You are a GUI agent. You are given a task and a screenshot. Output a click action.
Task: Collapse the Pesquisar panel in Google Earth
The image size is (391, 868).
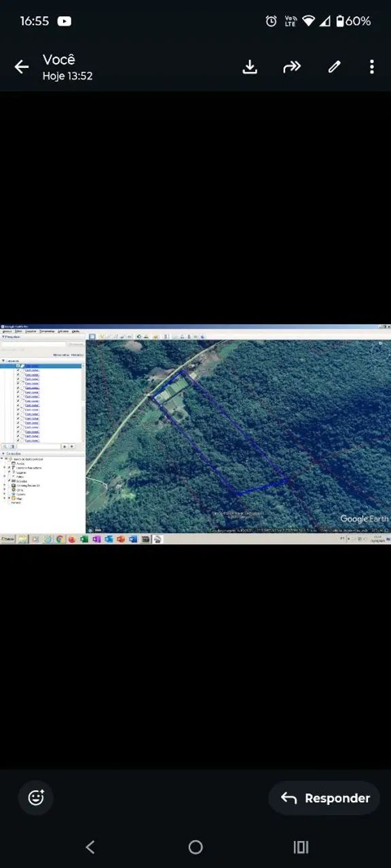pyautogui.click(x=3, y=336)
